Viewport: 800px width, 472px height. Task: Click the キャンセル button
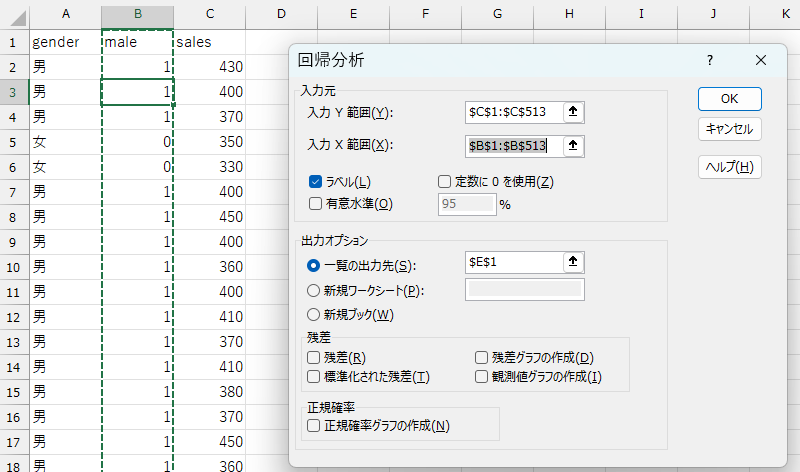(729, 129)
